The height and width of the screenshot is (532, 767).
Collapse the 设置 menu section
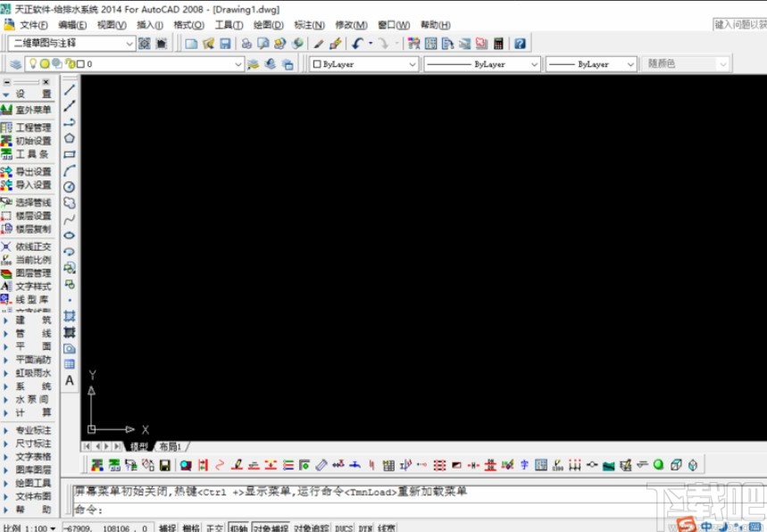click(x=28, y=94)
